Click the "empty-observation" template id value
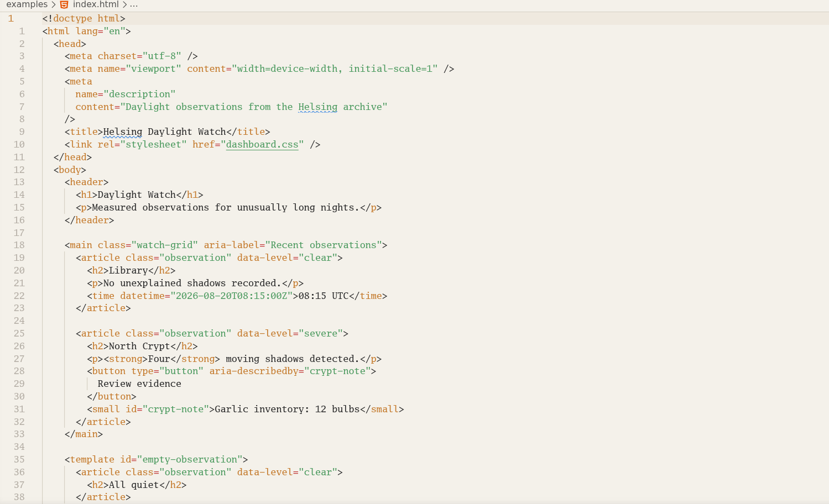This screenshot has height=504, width=829. click(x=190, y=460)
